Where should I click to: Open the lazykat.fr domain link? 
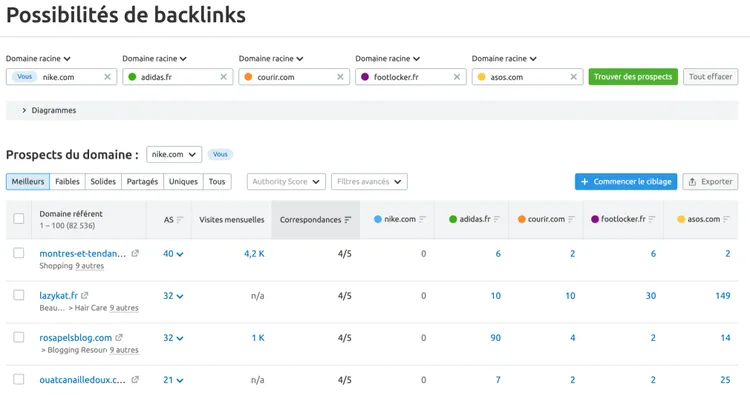(58, 296)
